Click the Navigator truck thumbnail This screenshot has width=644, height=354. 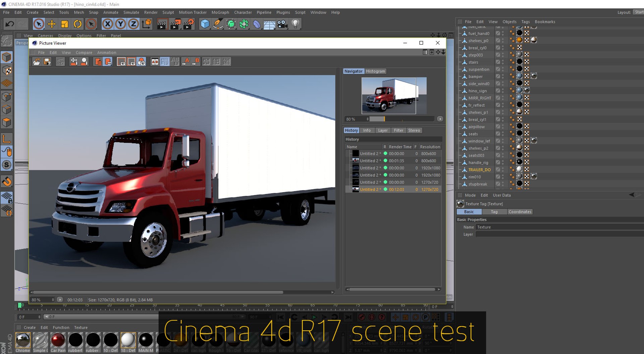394,96
